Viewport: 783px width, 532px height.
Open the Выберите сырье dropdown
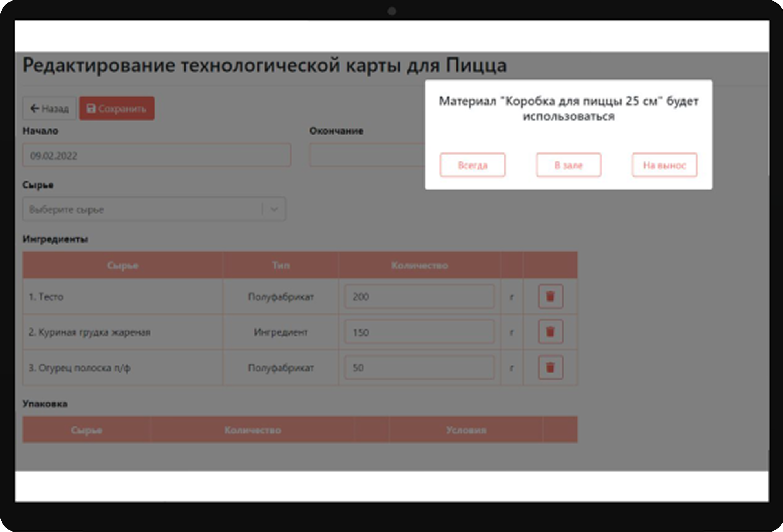tap(143, 210)
